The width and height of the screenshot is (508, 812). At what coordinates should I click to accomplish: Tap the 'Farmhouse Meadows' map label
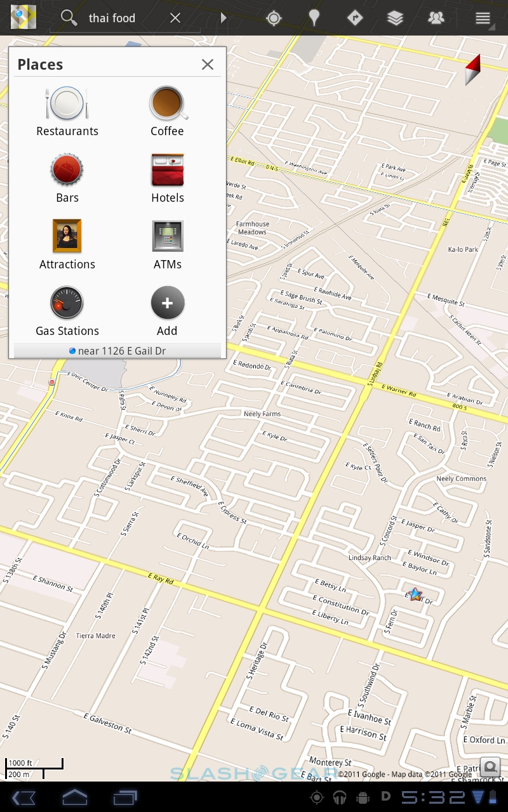(x=253, y=228)
